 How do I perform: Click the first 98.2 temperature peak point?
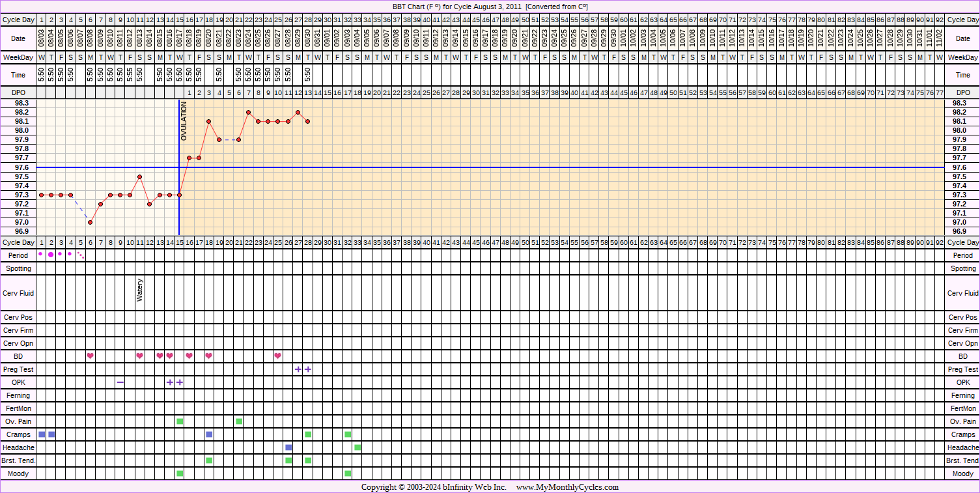249,112
